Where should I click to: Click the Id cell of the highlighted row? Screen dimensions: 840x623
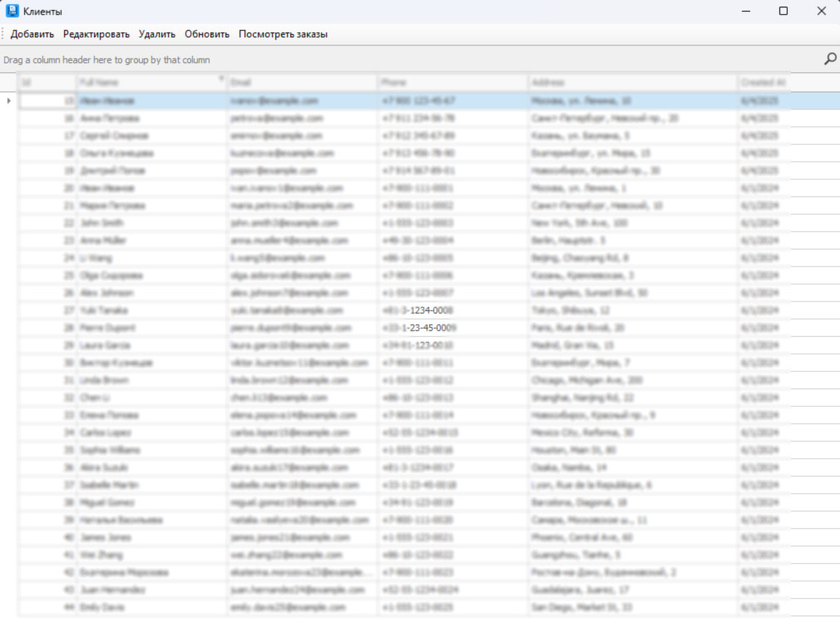click(46, 100)
